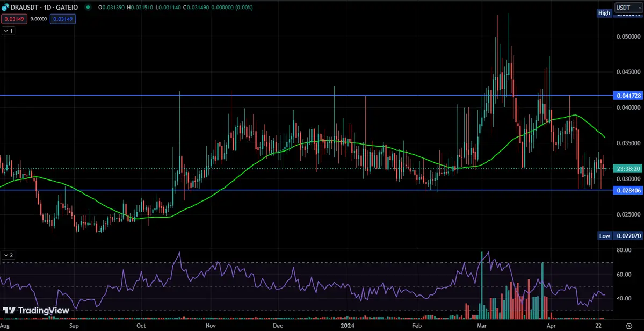Click the 2024 time axis label
The image size is (644, 331).
[348, 325]
